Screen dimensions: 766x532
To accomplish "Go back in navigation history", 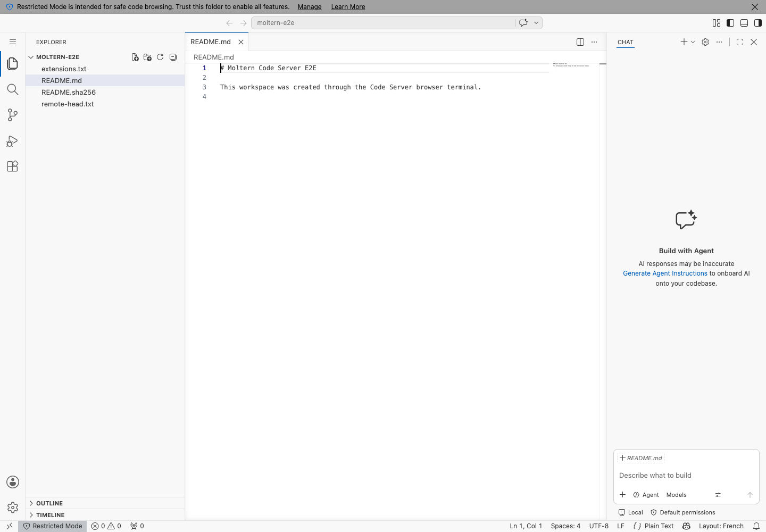I will (x=229, y=23).
